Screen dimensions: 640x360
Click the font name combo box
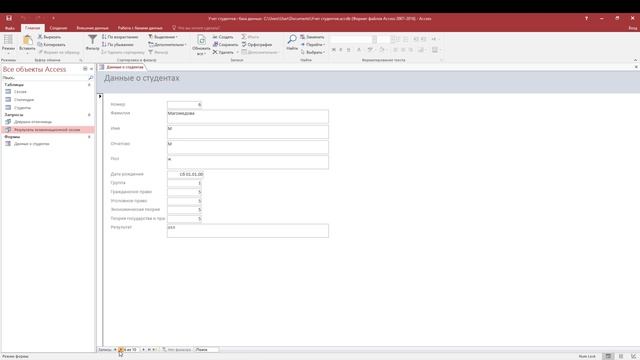pos(353,39)
